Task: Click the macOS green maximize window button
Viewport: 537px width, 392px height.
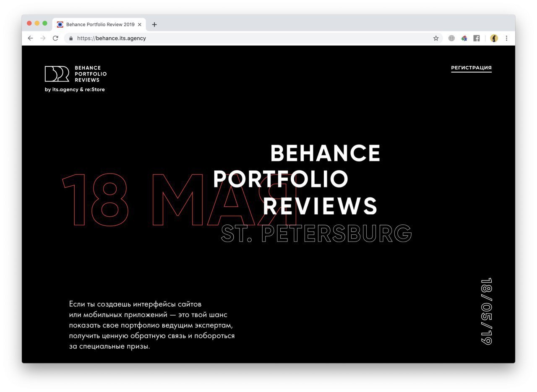Action: [x=45, y=23]
